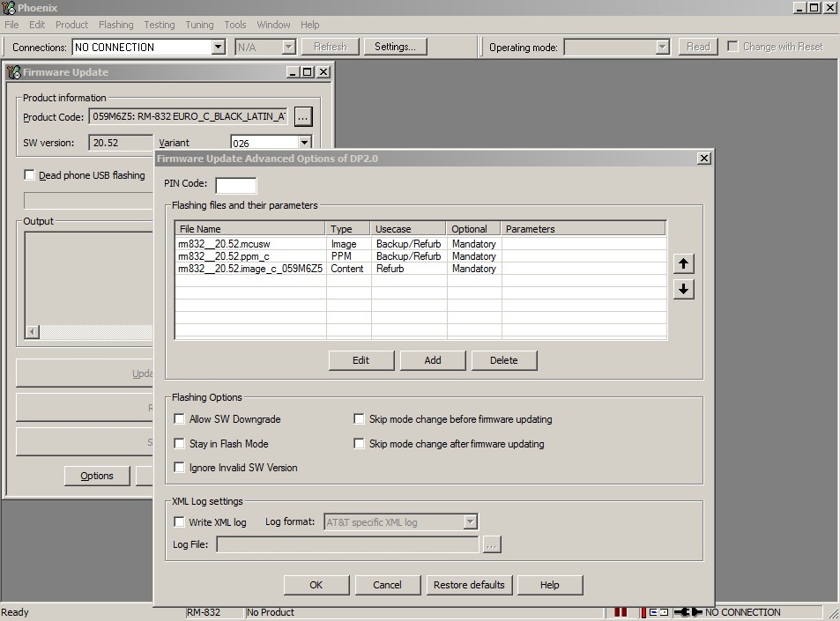Viewport: 840px width, 621px height.
Task: Open the Variant 026 dropdown
Action: coord(304,143)
